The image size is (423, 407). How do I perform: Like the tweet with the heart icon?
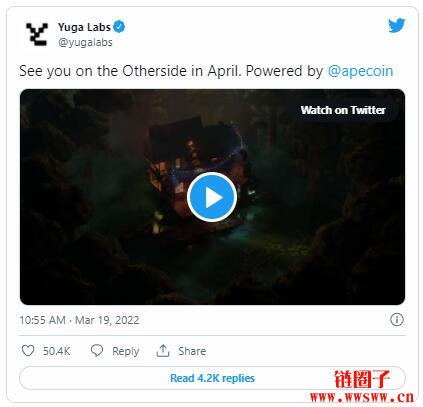pos(28,351)
